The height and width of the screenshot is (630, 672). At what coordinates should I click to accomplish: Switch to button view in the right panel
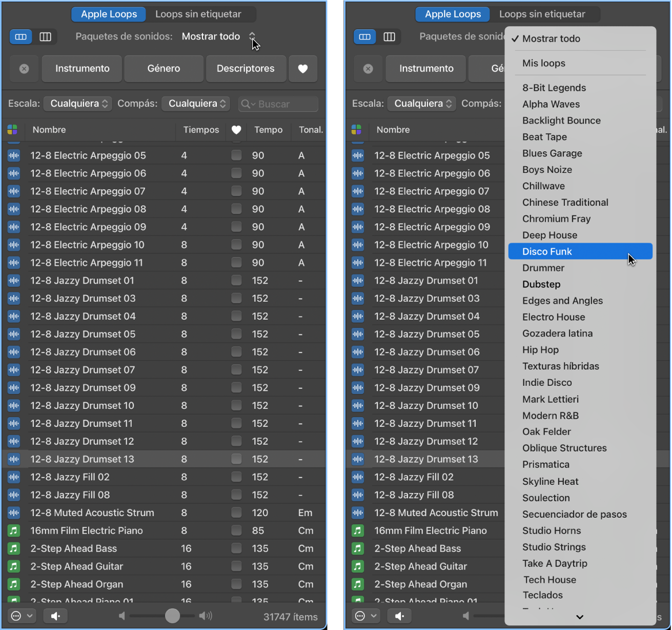click(x=365, y=37)
